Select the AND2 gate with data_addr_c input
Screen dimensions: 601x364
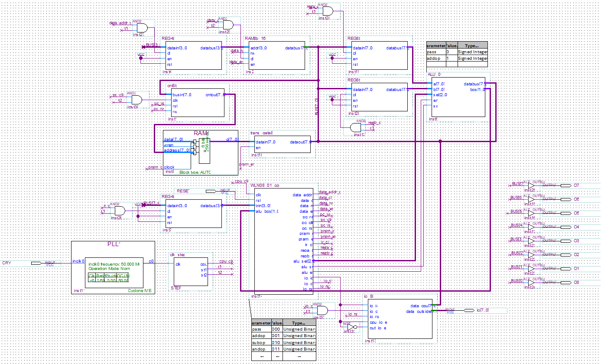(142, 29)
